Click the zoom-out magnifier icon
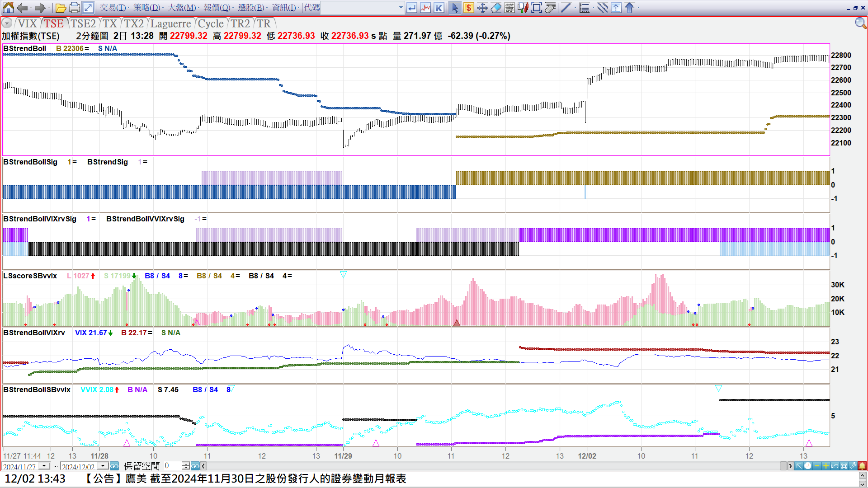Image resolution: width=868 pixels, height=488 pixels. pos(860,23)
